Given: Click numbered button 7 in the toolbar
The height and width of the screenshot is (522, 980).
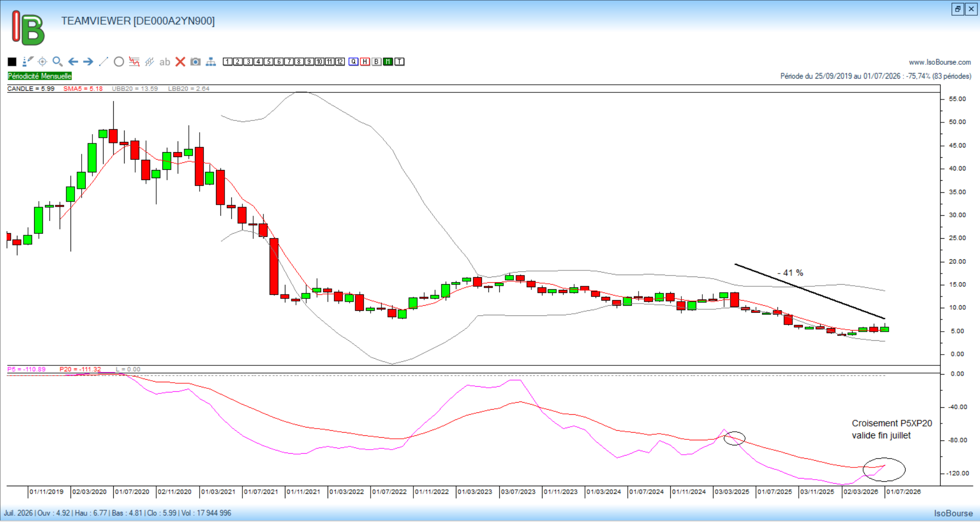Looking at the screenshot, I should click(x=289, y=62).
